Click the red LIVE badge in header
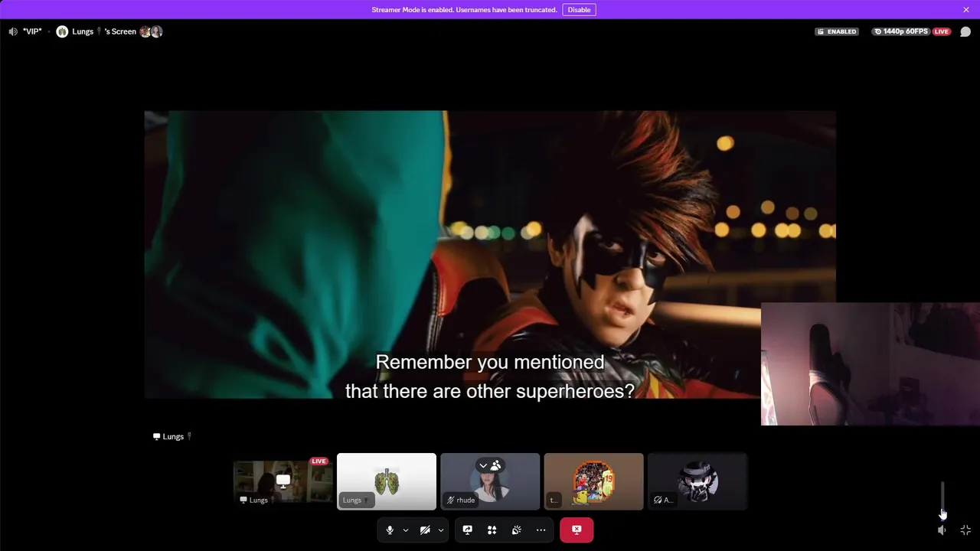Image resolution: width=980 pixels, height=551 pixels. click(x=942, y=31)
